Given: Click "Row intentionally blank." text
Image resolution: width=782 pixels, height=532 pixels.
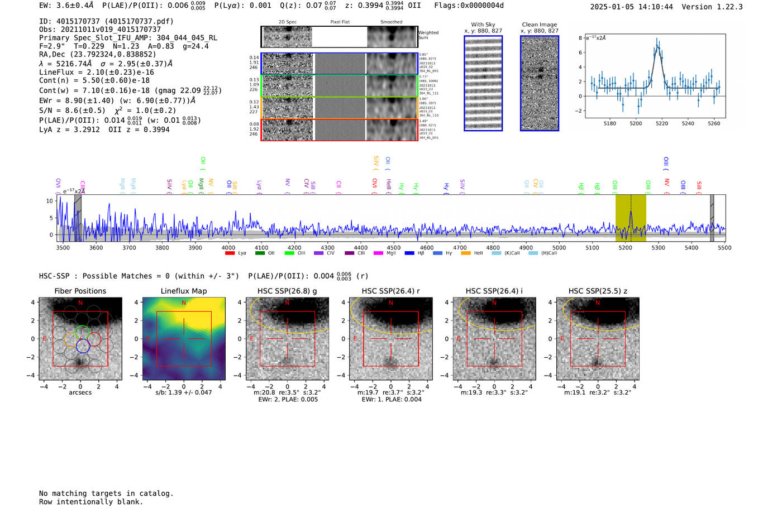Looking at the screenshot, I should [91, 502].
